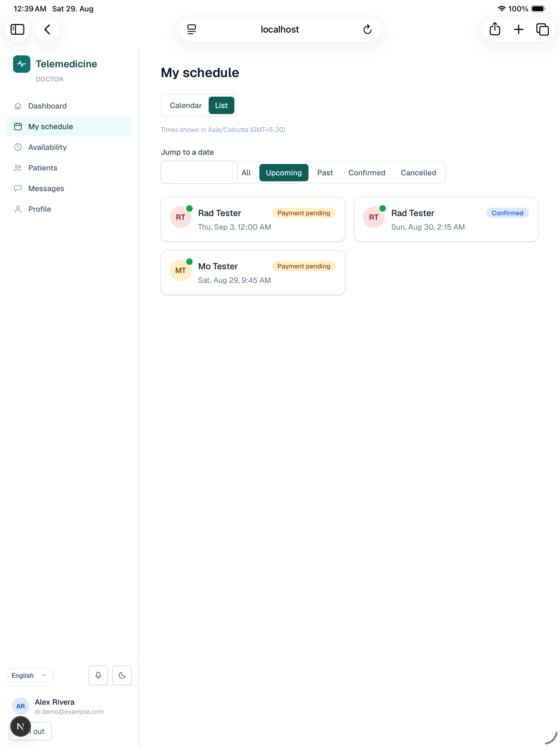Open the Next.js dev tools badge
The height and width of the screenshot is (747, 560).
[x=20, y=726]
